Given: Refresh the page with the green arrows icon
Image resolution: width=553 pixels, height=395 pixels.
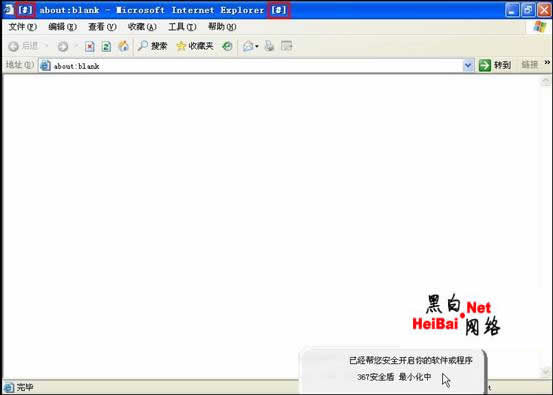Looking at the screenshot, I should pos(106,46).
